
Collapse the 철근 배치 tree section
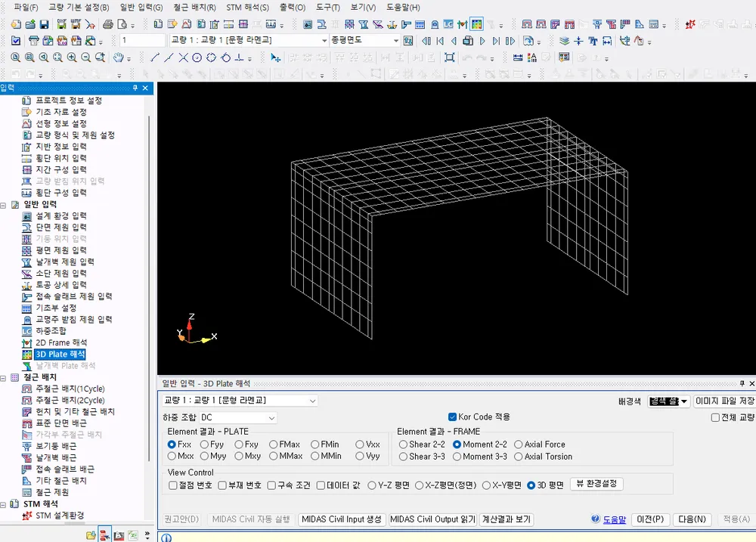pos(3,377)
